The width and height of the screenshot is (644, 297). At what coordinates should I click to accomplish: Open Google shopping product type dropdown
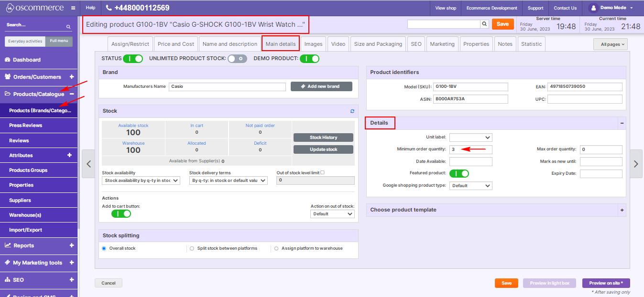click(471, 186)
